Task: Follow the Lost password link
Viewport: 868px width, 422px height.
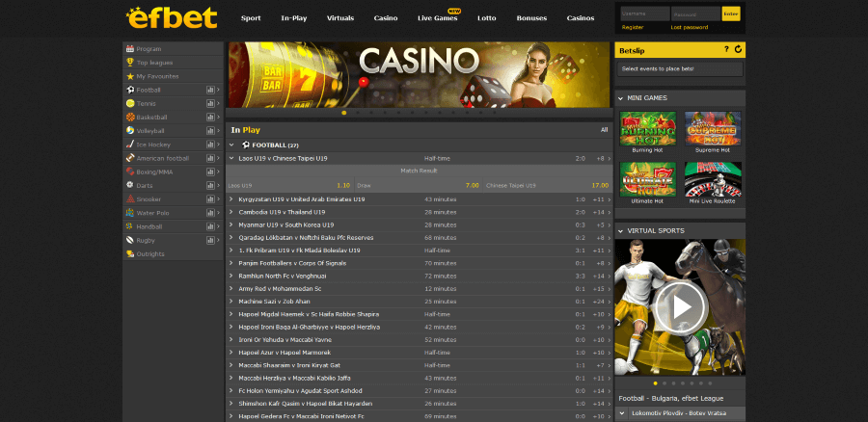Action: (690, 27)
